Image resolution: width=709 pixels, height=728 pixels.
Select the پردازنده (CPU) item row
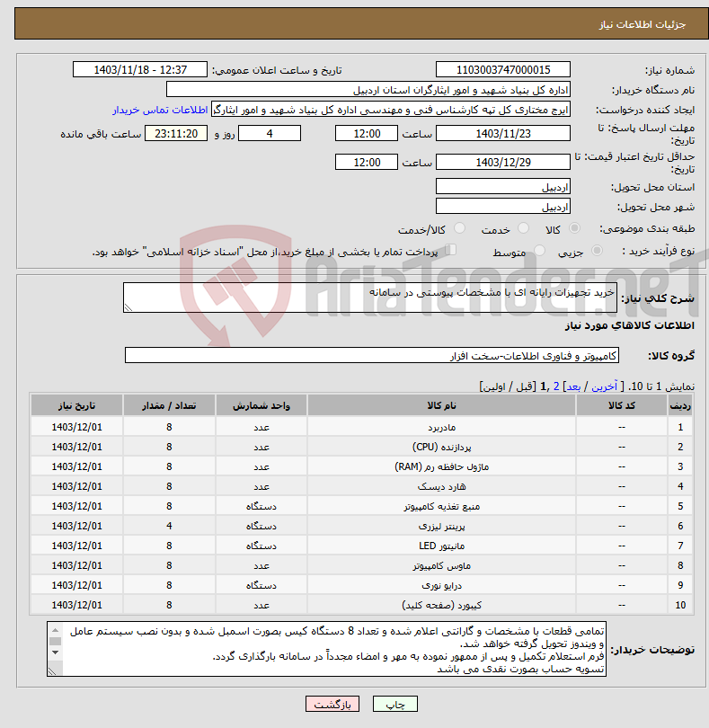[x=362, y=447]
